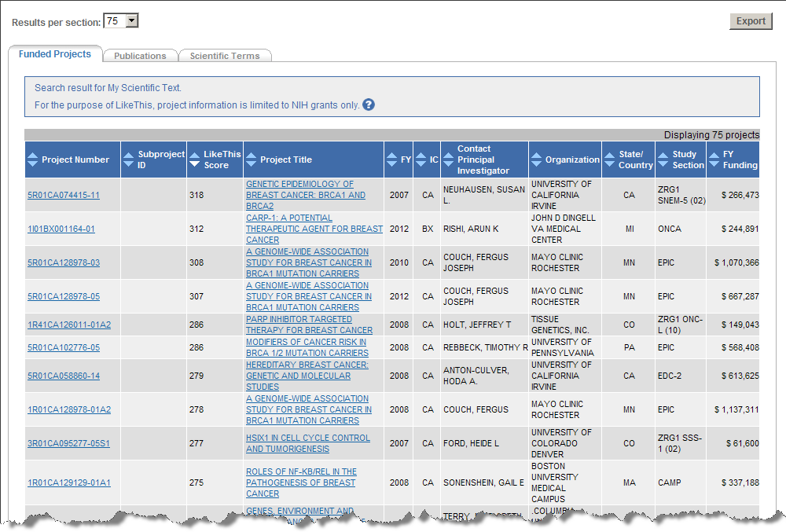
Task: Select study section EDC-2
Action: [670, 376]
